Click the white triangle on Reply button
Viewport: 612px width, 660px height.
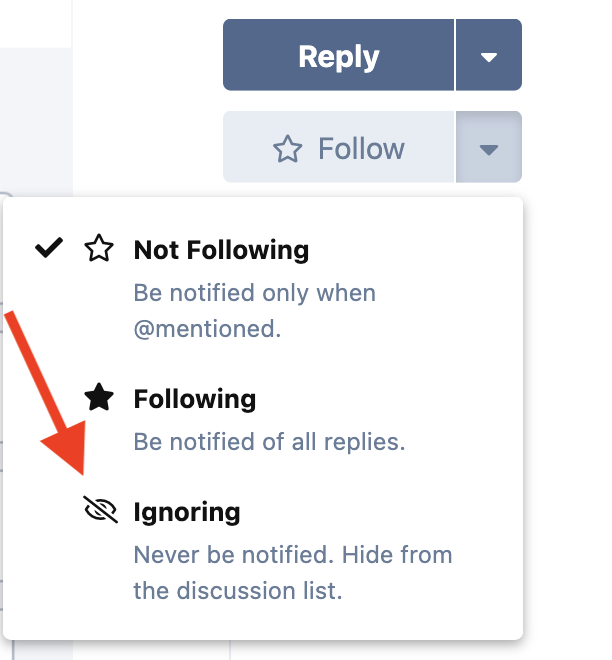coord(489,57)
